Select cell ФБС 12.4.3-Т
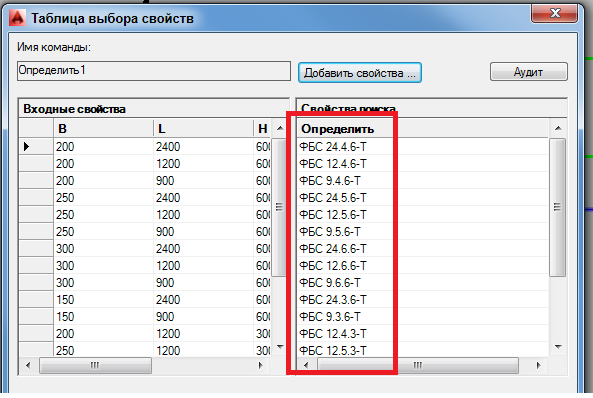The width and height of the screenshot is (593, 398). [x=422, y=334]
